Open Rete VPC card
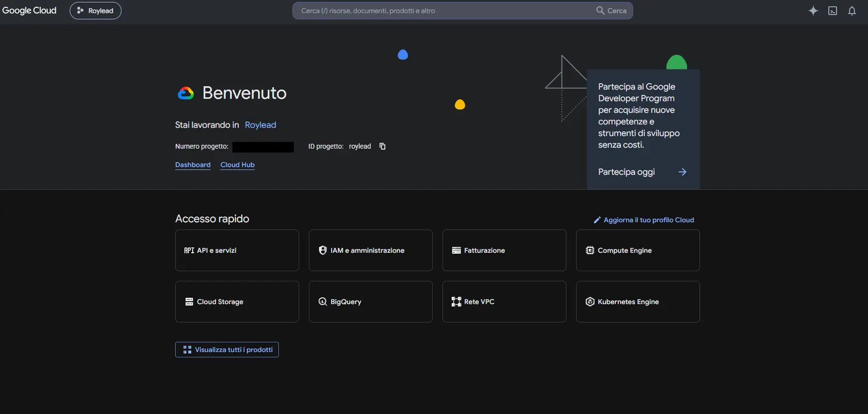 (x=504, y=302)
